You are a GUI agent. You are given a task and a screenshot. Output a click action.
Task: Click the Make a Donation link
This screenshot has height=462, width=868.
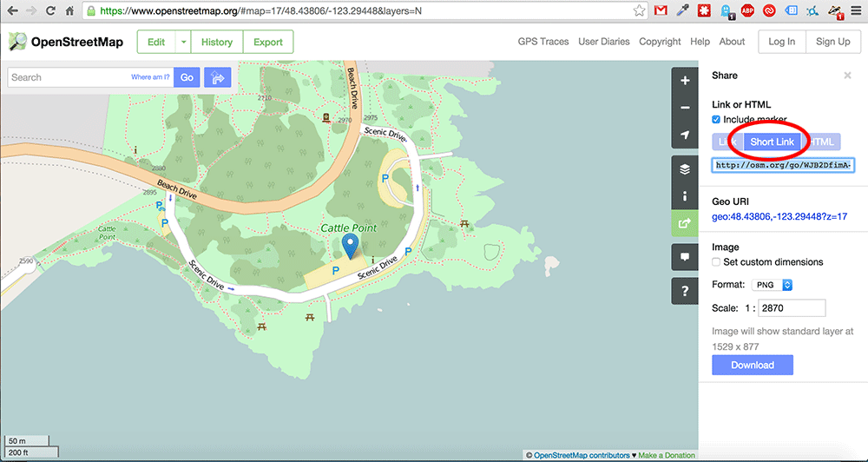667,455
